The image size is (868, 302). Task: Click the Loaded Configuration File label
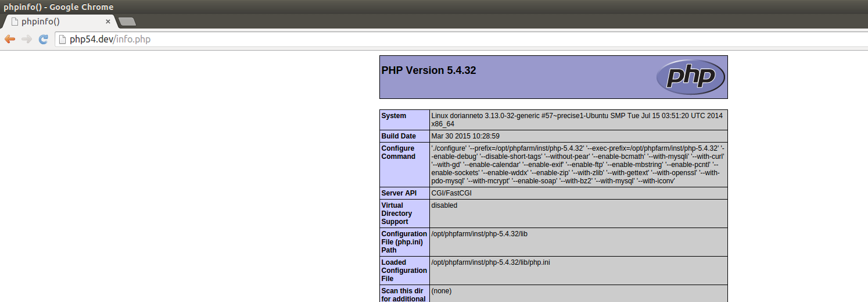click(404, 271)
